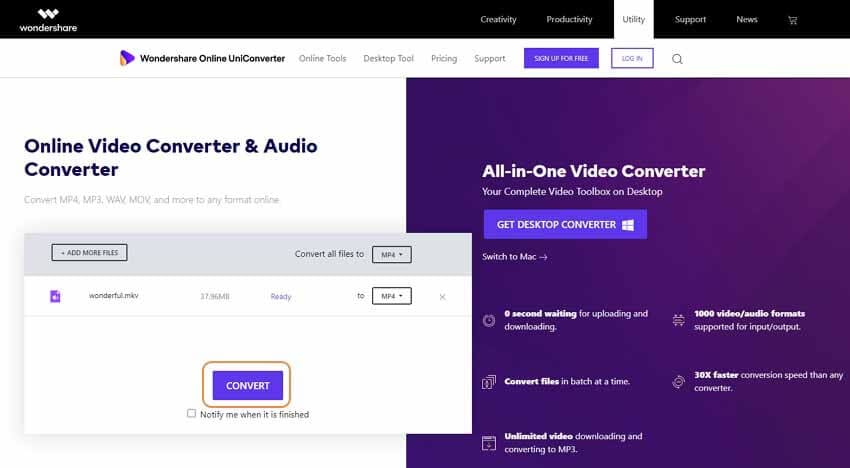This screenshot has width=850, height=468.
Task: Open the top Support menu
Action: point(690,20)
